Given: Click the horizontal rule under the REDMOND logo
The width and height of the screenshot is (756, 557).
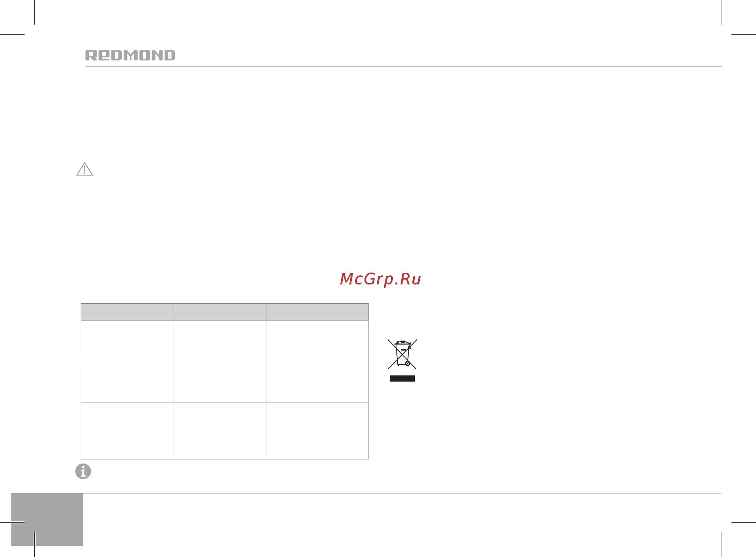Looking at the screenshot, I should 403,67.
